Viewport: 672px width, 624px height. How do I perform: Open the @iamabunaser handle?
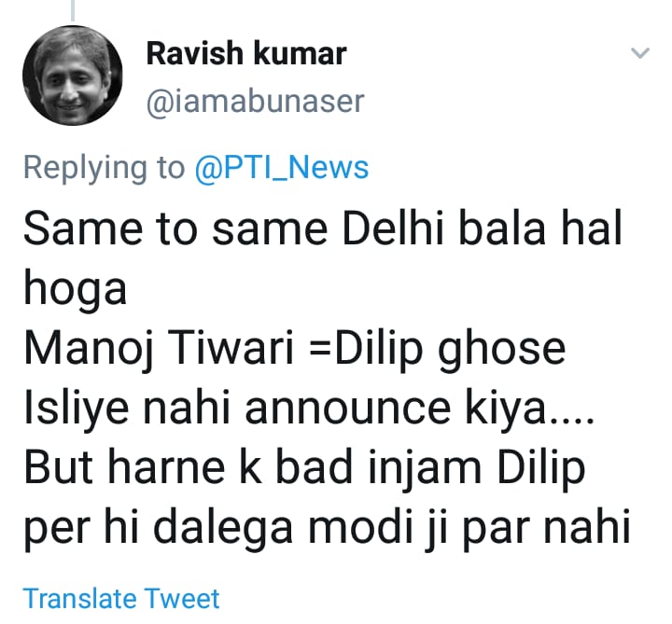click(255, 101)
